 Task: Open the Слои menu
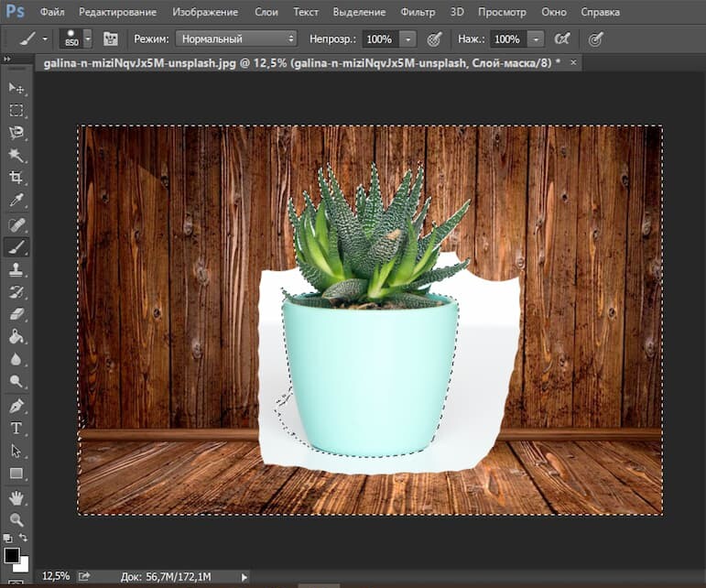[266, 13]
